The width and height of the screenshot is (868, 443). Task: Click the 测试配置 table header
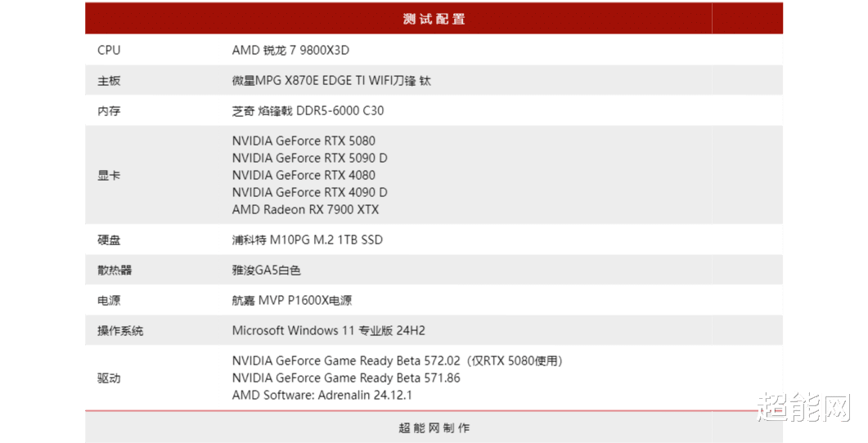tap(434, 19)
